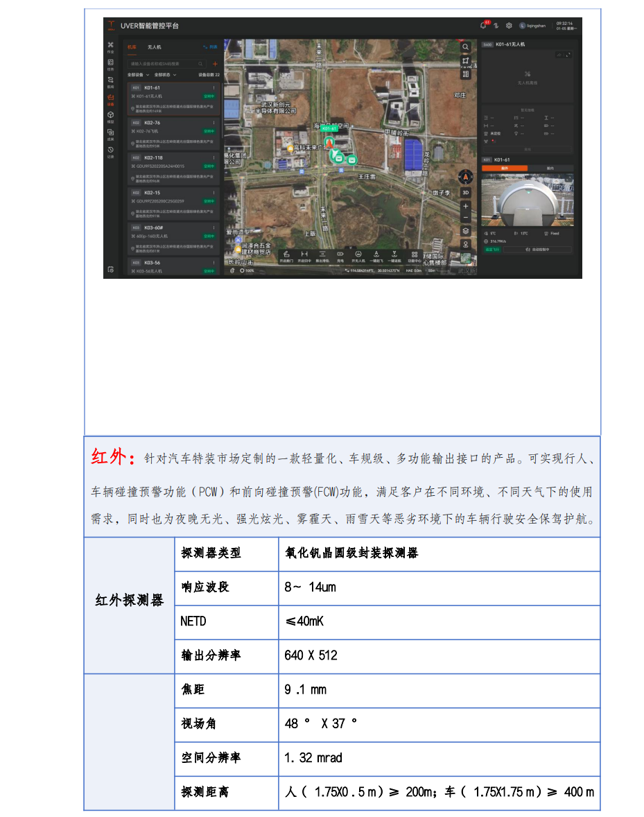Viewport: 644px width, 817px height.
Task: Click the orange plus to add device
Action: point(215,64)
